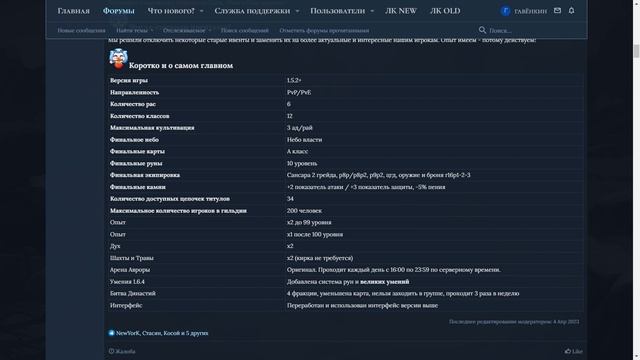Open Поиск сообщений sub-navigation link
Screen dimensions: 640x360
(x=244, y=30)
